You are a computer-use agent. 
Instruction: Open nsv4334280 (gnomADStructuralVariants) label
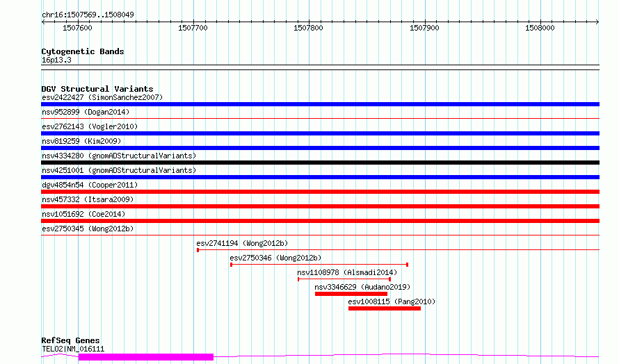119,156
